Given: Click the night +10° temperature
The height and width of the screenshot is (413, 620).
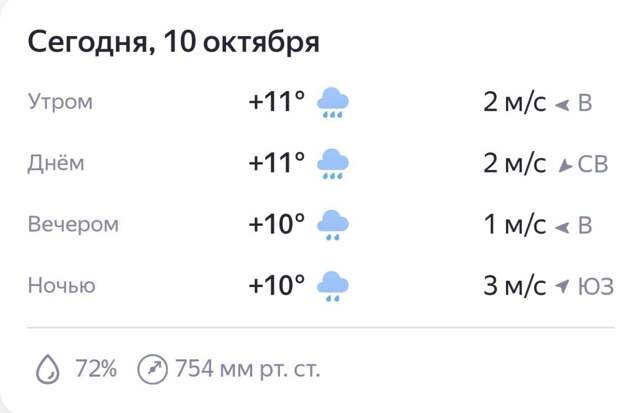Looking at the screenshot, I should point(277,286).
